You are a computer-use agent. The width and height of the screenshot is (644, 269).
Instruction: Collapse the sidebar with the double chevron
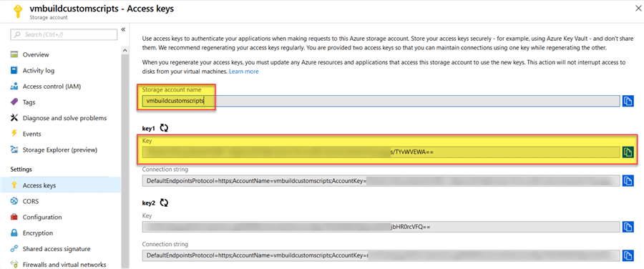click(x=123, y=29)
